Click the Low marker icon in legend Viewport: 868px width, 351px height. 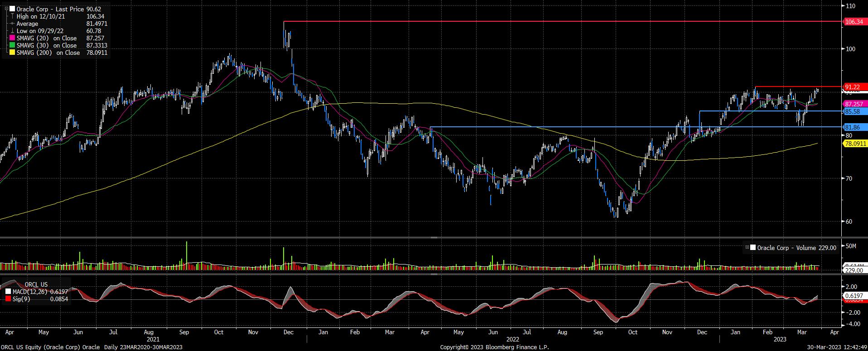point(12,31)
